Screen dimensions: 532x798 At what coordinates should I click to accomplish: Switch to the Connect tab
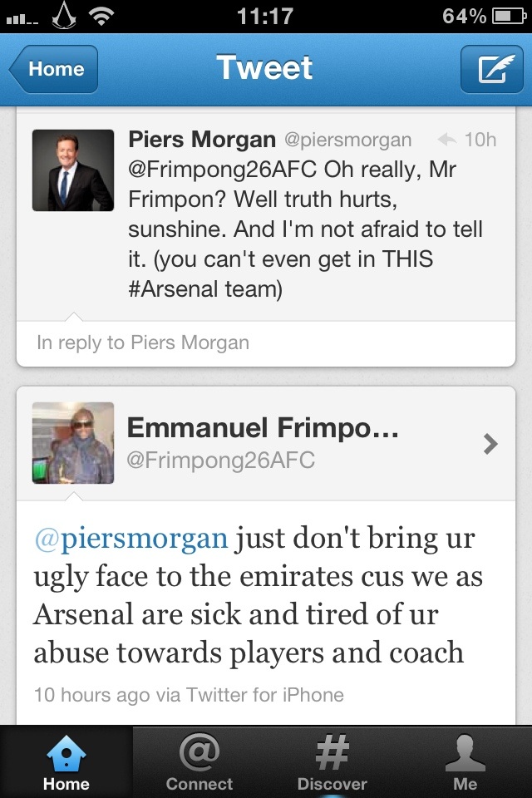tap(199, 761)
